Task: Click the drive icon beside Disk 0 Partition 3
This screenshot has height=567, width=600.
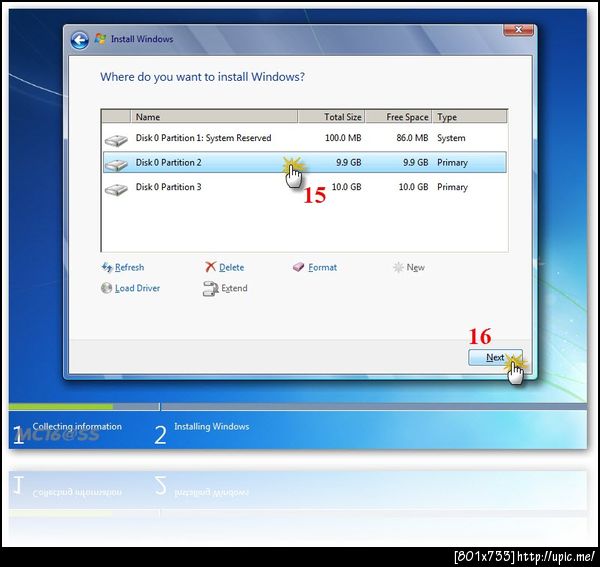Action: pos(116,189)
